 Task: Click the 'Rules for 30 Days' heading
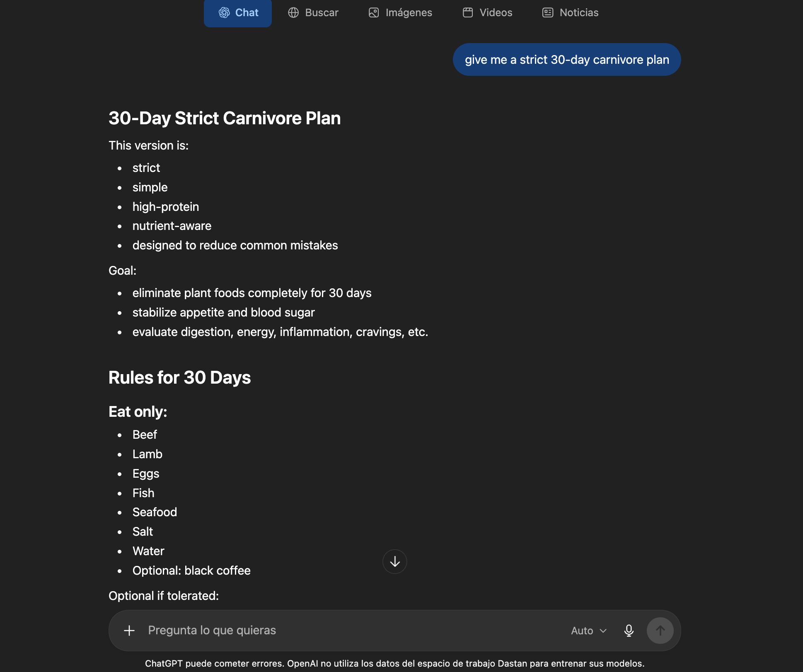click(179, 378)
